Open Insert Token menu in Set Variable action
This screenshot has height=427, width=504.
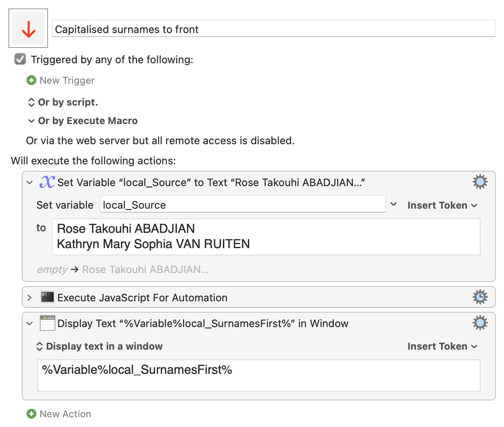tap(442, 205)
